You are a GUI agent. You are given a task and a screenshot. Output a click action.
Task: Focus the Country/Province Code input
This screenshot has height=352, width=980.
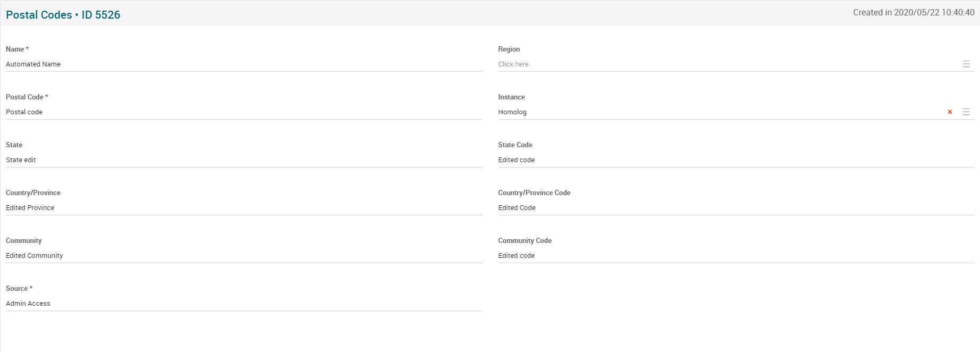pos(736,208)
